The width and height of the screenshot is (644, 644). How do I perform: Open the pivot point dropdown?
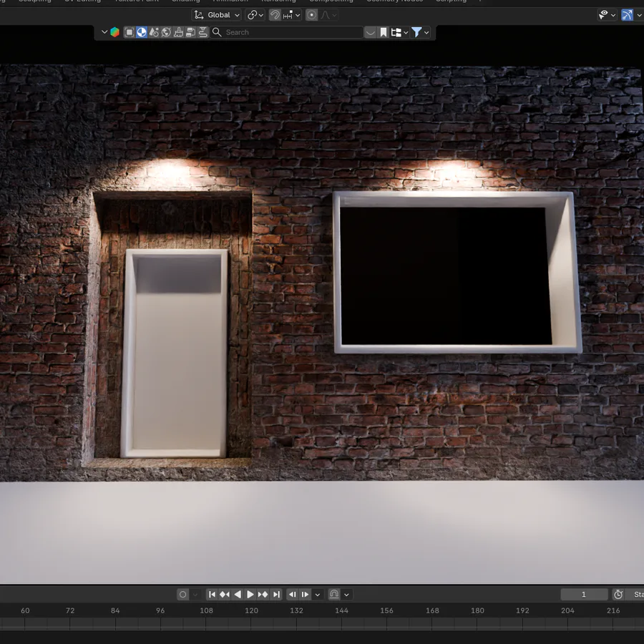coord(255,15)
